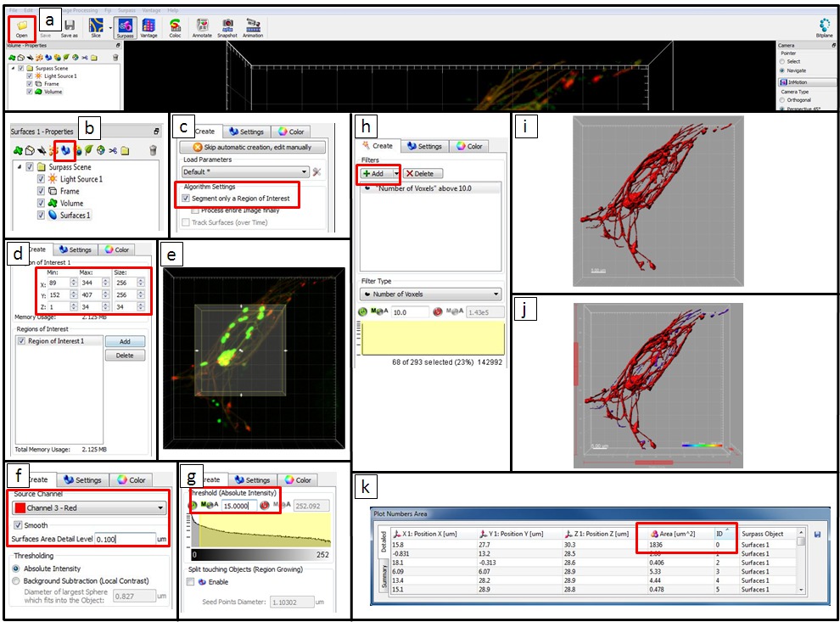
Task: Uncheck Surfaces 1 visibility in scene tree
Action: coord(42,216)
